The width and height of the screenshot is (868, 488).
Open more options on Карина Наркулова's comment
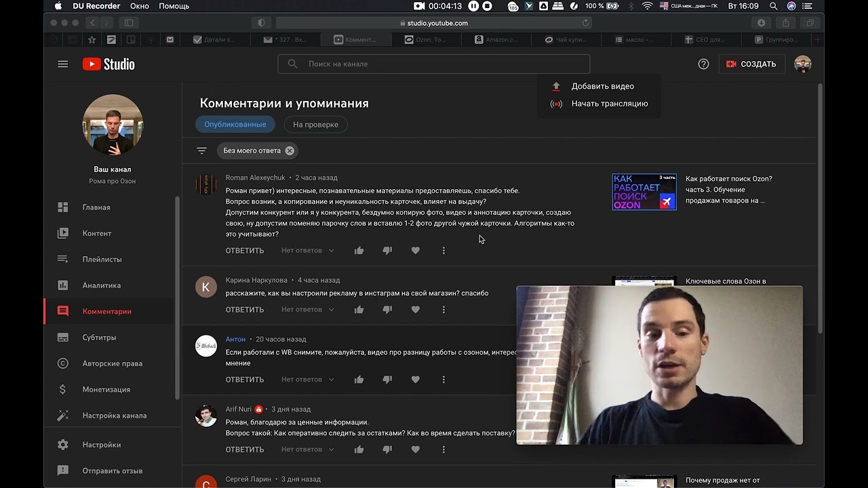click(443, 310)
